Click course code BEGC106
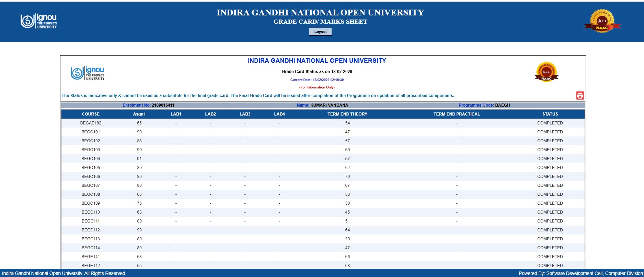The width and height of the screenshot is (644, 277). pyautogui.click(x=91, y=177)
